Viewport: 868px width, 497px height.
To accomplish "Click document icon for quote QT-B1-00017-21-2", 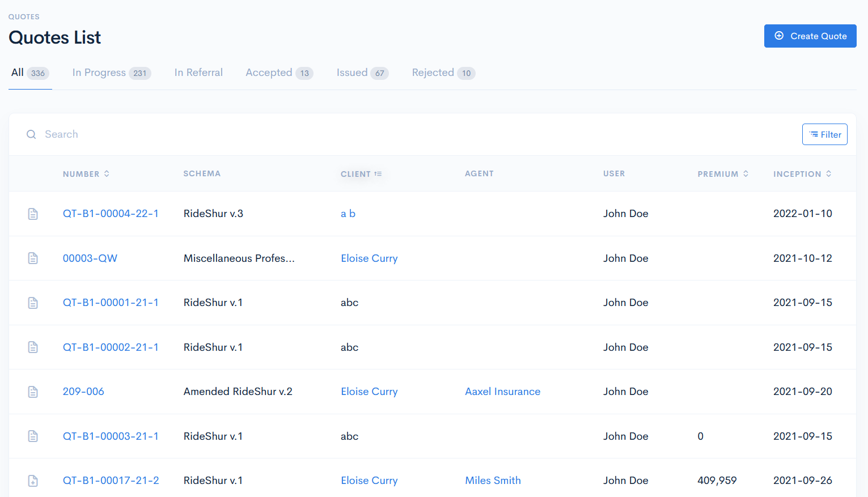I will 33,481.
